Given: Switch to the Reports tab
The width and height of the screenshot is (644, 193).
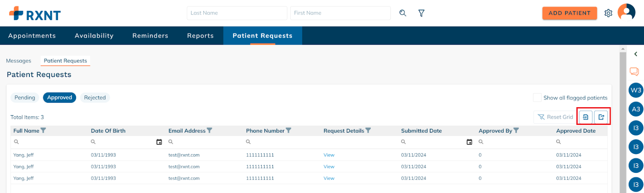Looking at the screenshot, I should coord(200,35).
